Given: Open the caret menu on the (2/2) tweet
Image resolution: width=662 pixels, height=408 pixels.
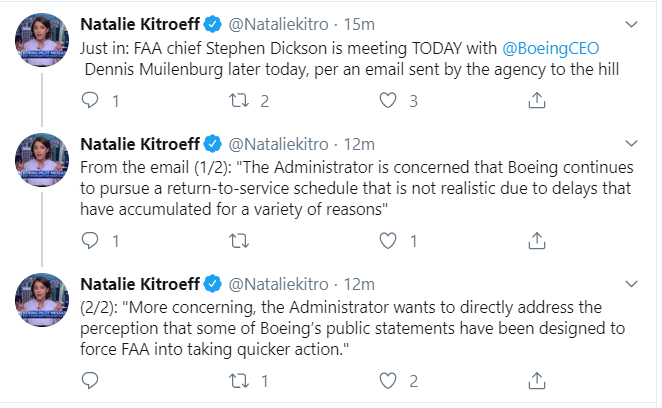Looking at the screenshot, I should 631,284.
